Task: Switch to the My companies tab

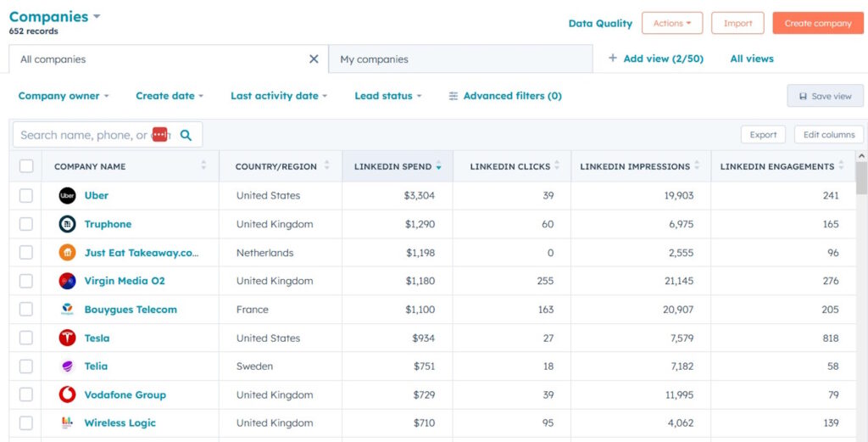Action: tap(460, 59)
